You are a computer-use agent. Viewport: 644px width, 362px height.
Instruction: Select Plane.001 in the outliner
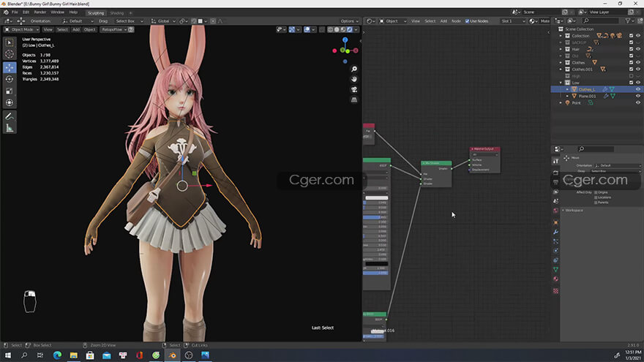tap(587, 96)
